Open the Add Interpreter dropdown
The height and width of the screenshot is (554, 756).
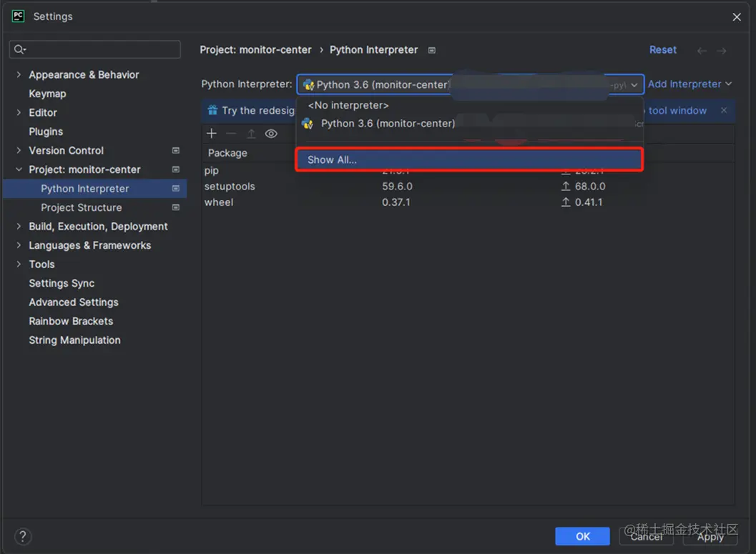(689, 84)
